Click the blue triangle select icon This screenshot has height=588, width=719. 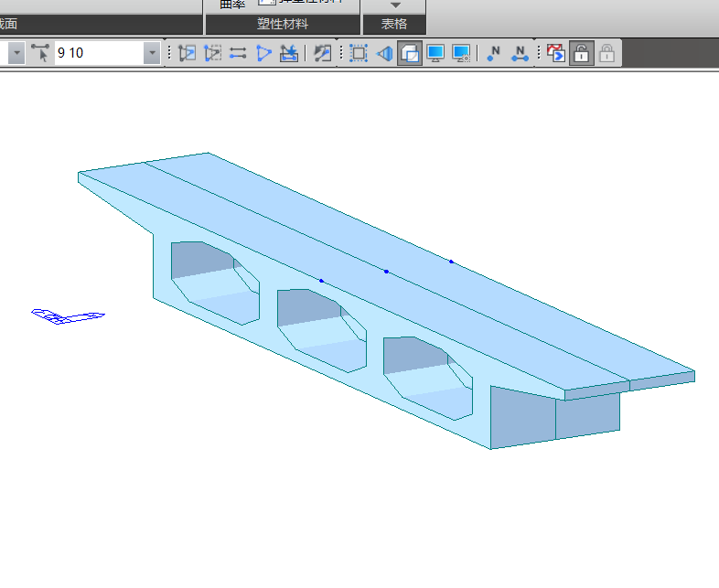263,53
